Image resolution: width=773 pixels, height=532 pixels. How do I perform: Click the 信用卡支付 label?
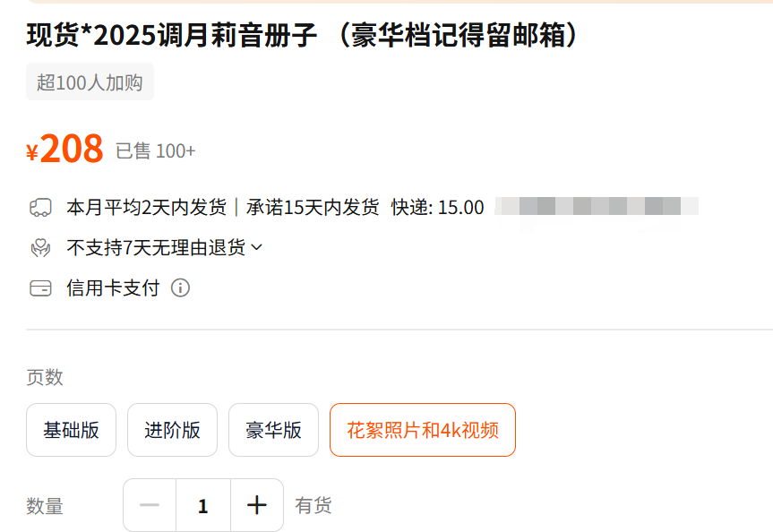113,288
